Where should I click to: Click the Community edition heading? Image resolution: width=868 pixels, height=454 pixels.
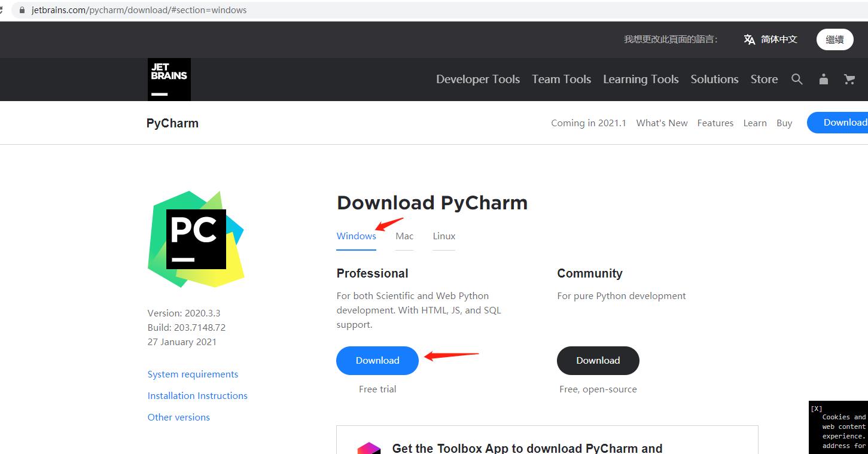(x=590, y=273)
